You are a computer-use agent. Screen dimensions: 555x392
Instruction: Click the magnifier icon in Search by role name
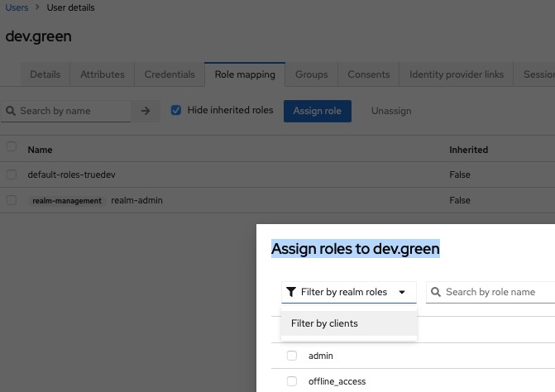pyautogui.click(x=436, y=292)
